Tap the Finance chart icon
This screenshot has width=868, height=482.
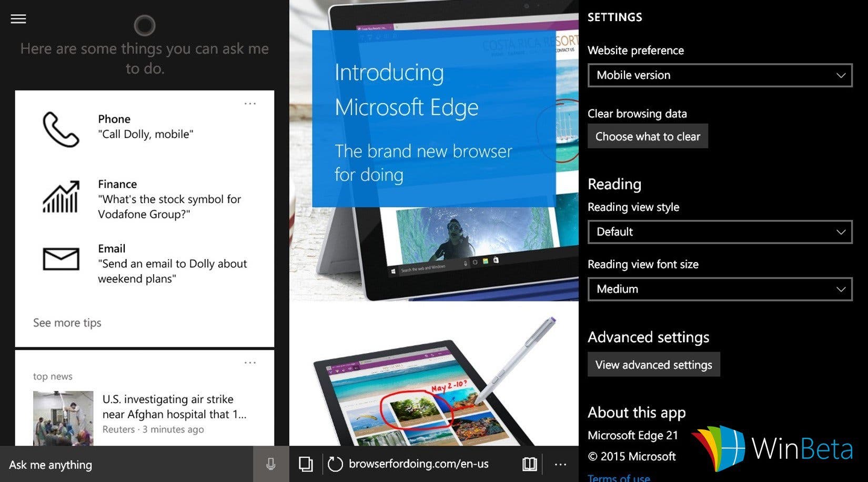click(61, 196)
